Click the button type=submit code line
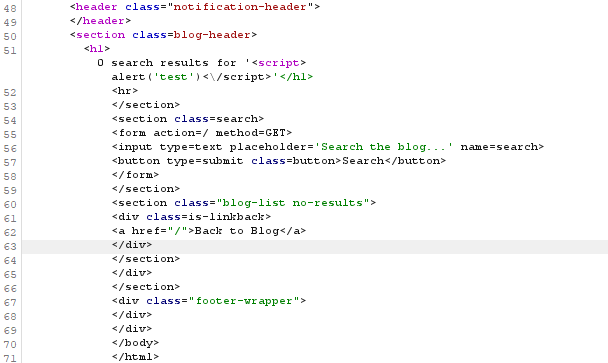608x363 pixels. pos(279,161)
